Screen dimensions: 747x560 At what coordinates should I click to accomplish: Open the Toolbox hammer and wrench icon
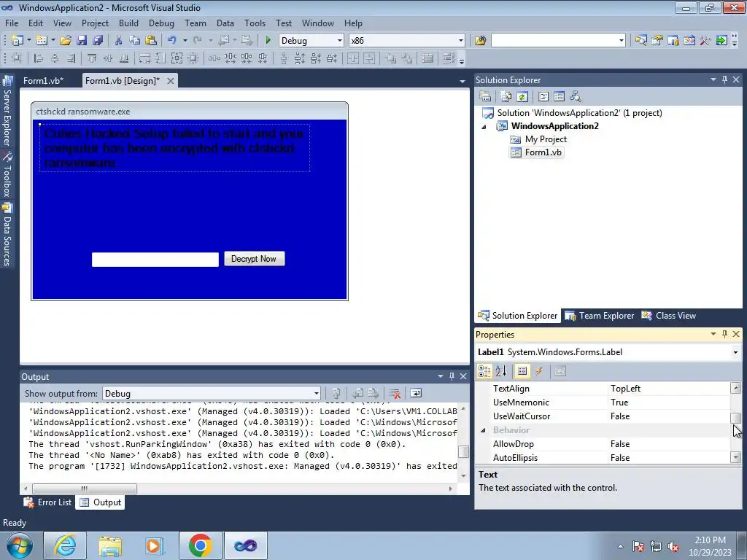[x=705, y=41]
